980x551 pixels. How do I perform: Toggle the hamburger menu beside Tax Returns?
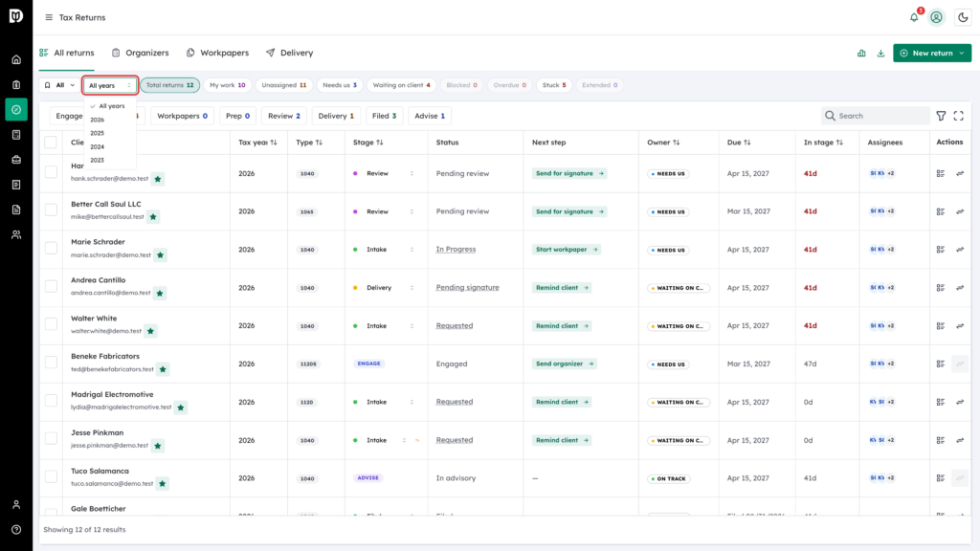(49, 17)
